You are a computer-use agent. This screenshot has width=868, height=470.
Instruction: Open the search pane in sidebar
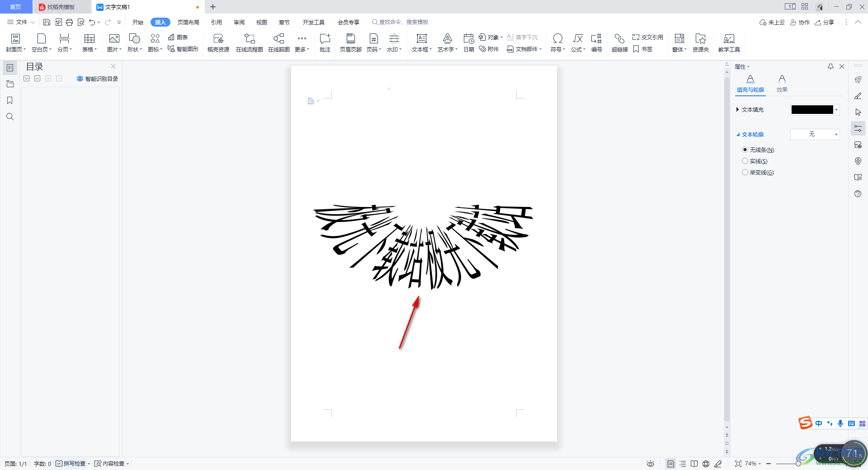click(x=9, y=117)
